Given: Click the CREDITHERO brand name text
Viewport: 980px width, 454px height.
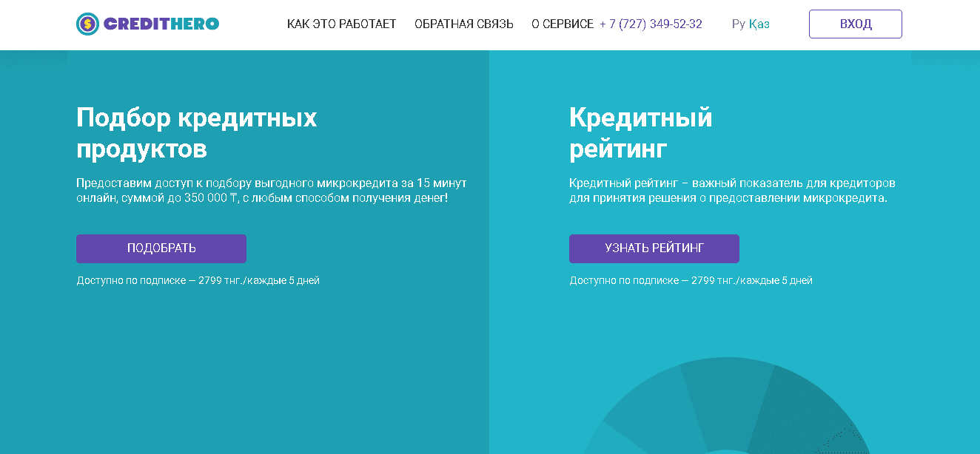Looking at the screenshot, I should coord(161,24).
